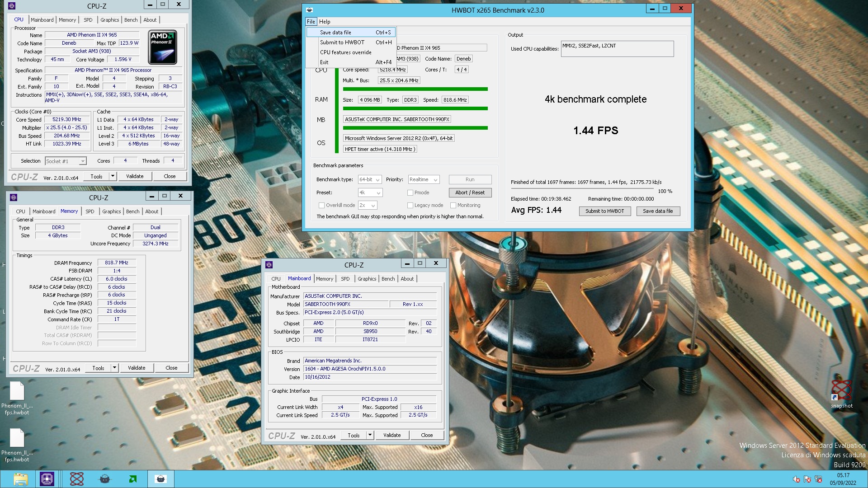Screen dimensions: 868x488
Task: Click the Close button in the Memory CPU-Z window
Action: coord(171,368)
